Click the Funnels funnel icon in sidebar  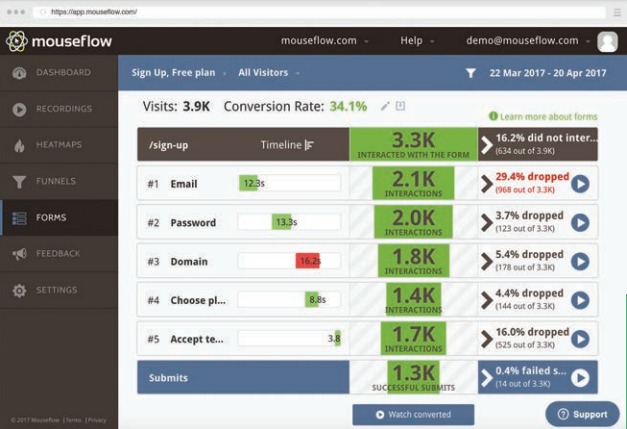[x=19, y=182]
